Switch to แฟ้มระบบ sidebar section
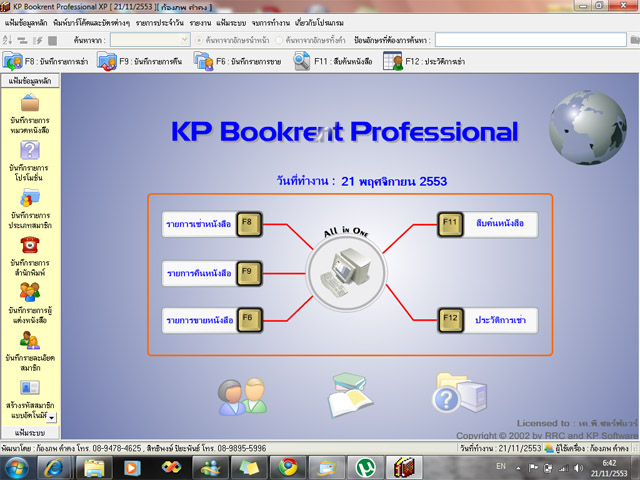This screenshot has height=480, width=640. (30, 432)
